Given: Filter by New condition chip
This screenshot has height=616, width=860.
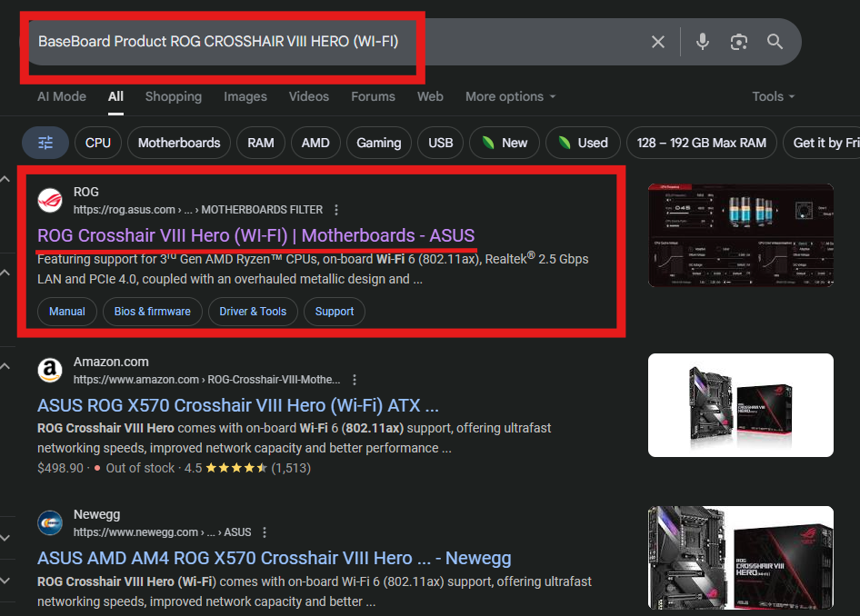Looking at the screenshot, I should (504, 143).
